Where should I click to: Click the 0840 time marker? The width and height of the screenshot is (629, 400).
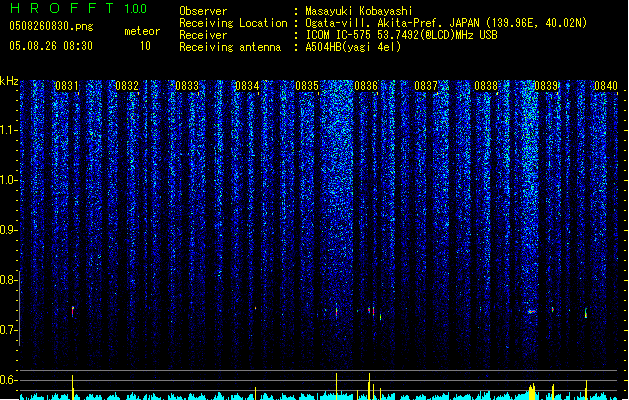click(606, 86)
